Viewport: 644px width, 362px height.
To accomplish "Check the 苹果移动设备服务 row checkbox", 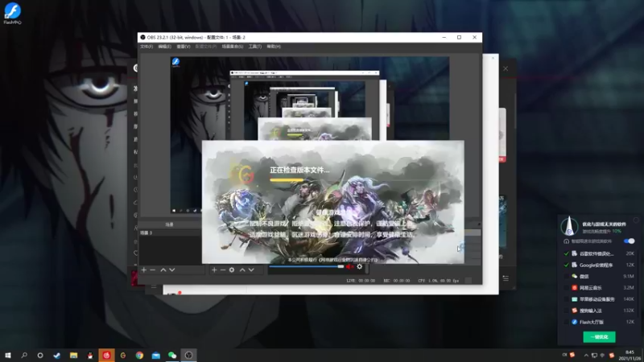I will pyautogui.click(x=567, y=299).
